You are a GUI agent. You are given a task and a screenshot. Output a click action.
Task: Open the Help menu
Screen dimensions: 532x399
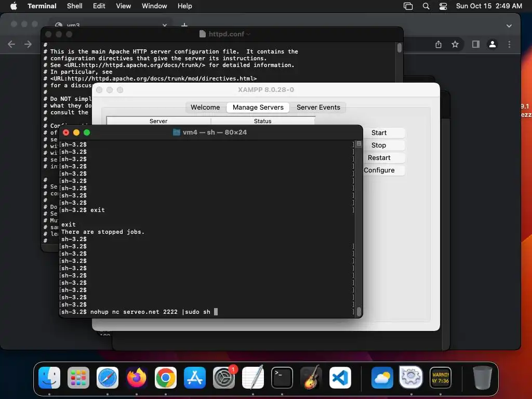(x=185, y=6)
